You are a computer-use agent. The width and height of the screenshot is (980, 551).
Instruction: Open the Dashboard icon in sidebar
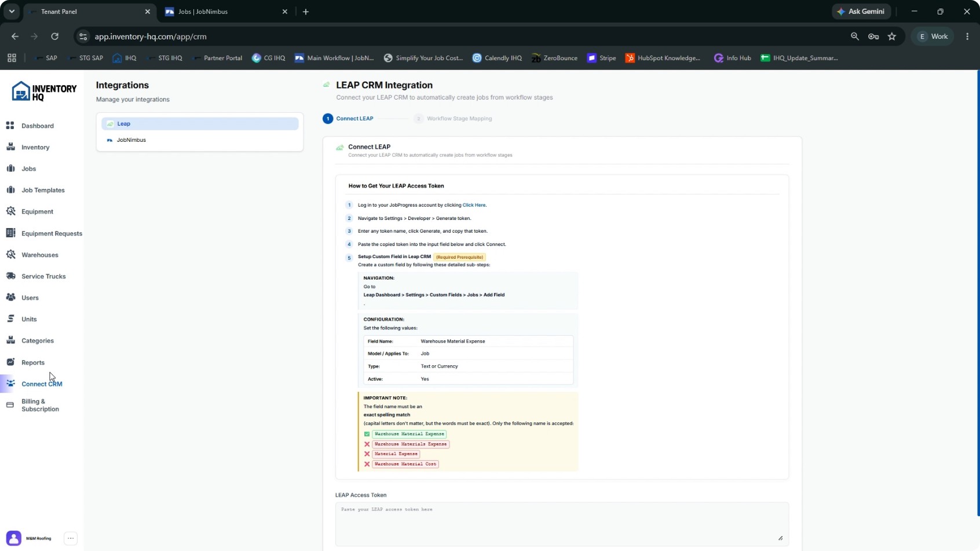pyautogui.click(x=10, y=126)
